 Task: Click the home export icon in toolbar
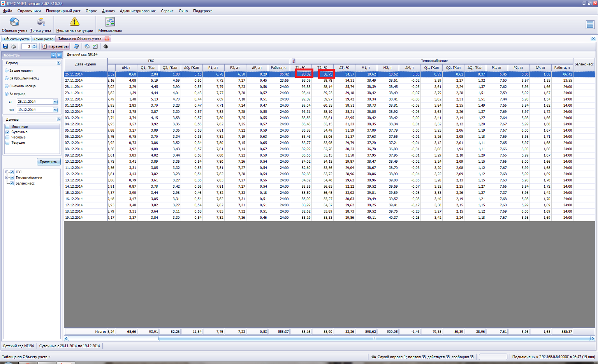pyautogui.click(x=87, y=46)
